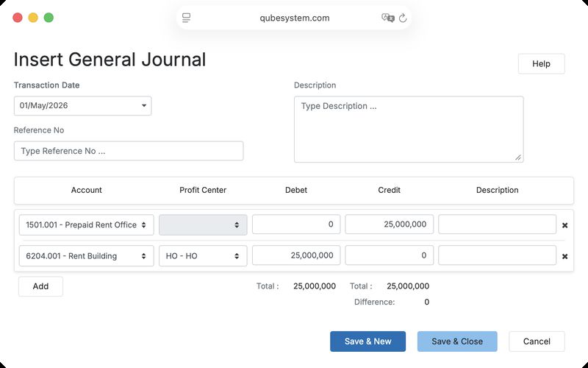The height and width of the screenshot is (368, 588).
Task: Click the Description text area resize handle
Action: pos(518,158)
